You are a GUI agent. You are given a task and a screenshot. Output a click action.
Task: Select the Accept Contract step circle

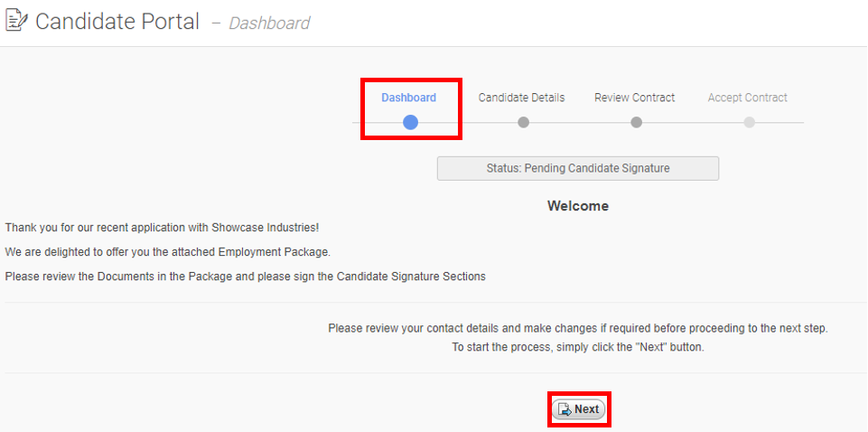749,122
